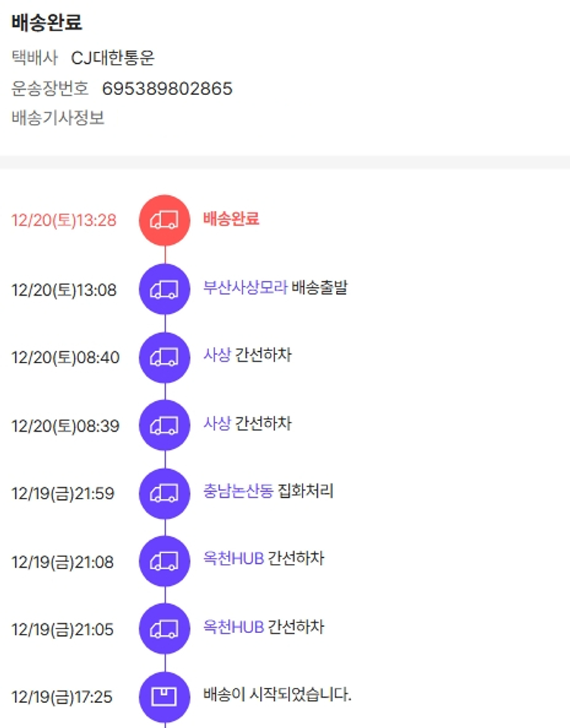Click courier name CJ대한통운
Viewport: 570px width, 728px height.
click(x=112, y=58)
